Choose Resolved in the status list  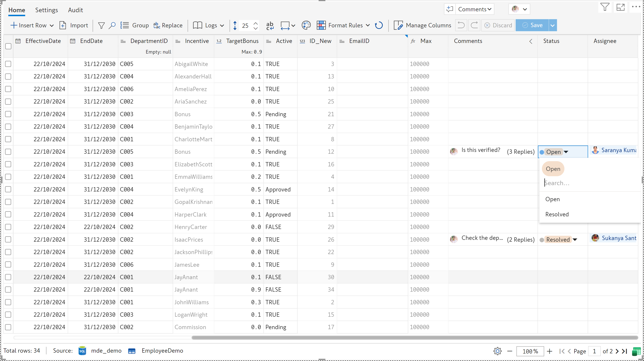(x=557, y=214)
